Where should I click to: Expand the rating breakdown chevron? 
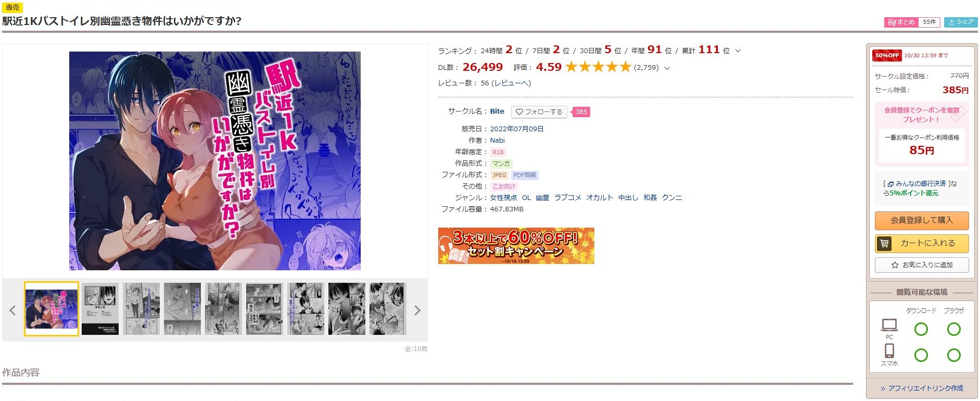(x=667, y=68)
